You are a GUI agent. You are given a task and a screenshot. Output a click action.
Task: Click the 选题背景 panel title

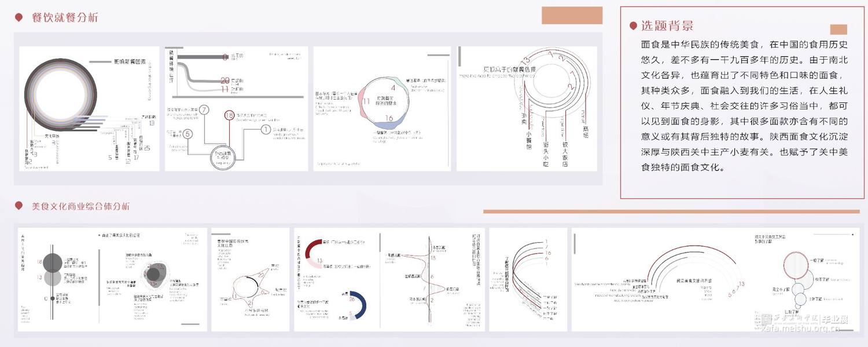[x=667, y=26]
